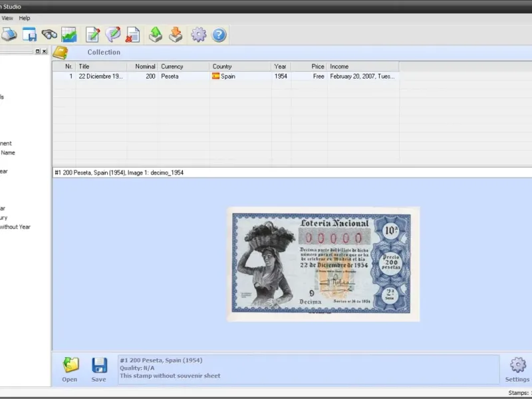Open the statistics chart icon

click(69, 35)
